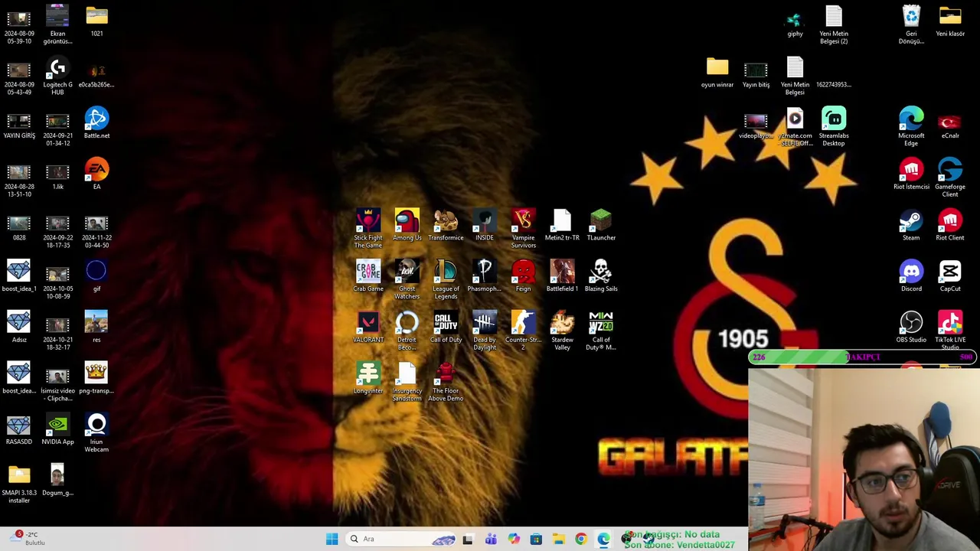Launch Copilot from the taskbar
This screenshot has height=551, width=980.
click(514, 539)
